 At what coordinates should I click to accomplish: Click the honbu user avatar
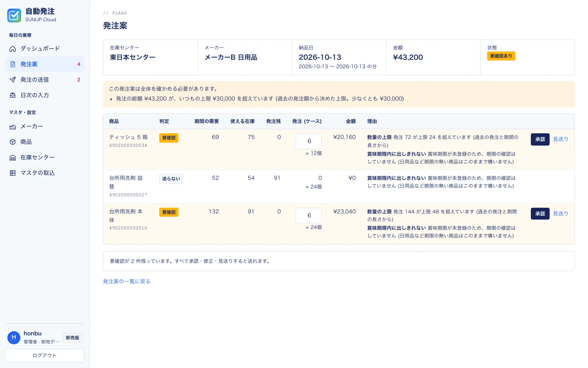[x=14, y=337]
